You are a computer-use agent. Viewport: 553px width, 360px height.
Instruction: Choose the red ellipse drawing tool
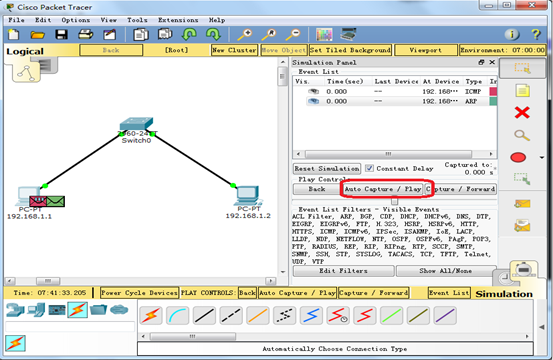tap(518, 157)
